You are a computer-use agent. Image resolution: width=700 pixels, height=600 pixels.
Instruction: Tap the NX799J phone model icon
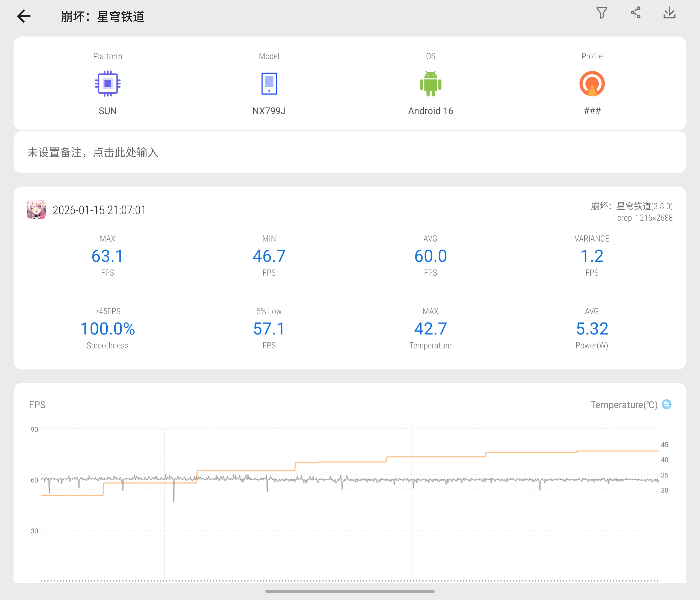coord(269,83)
